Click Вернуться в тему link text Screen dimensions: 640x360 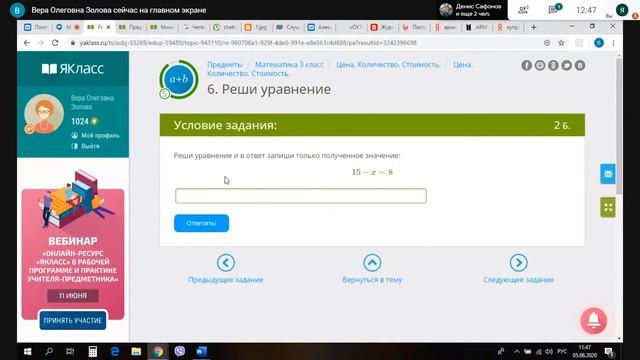point(372,280)
